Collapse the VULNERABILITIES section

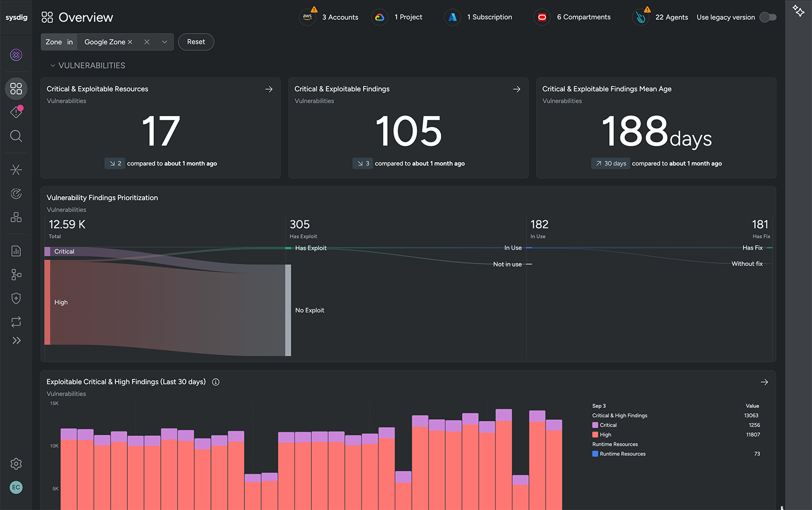pos(53,66)
